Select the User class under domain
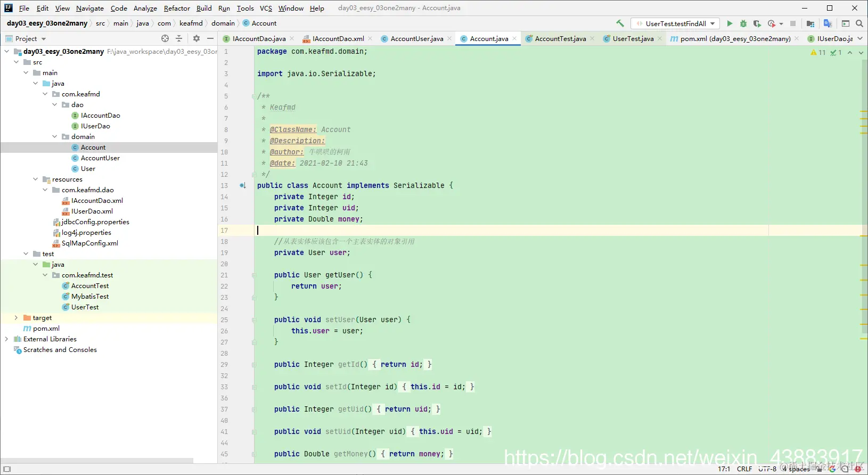The image size is (868, 475). [x=88, y=169]
